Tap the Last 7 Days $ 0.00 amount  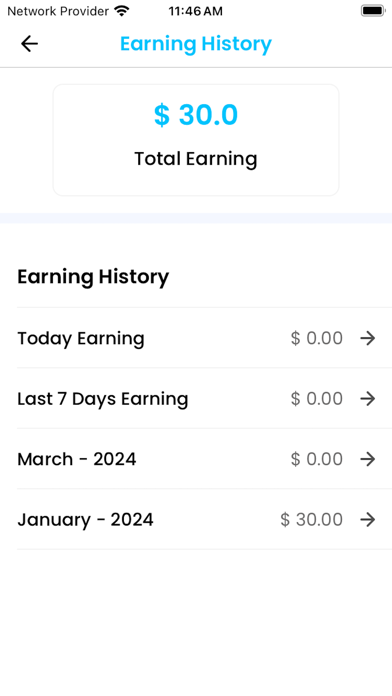coord(317,399)
